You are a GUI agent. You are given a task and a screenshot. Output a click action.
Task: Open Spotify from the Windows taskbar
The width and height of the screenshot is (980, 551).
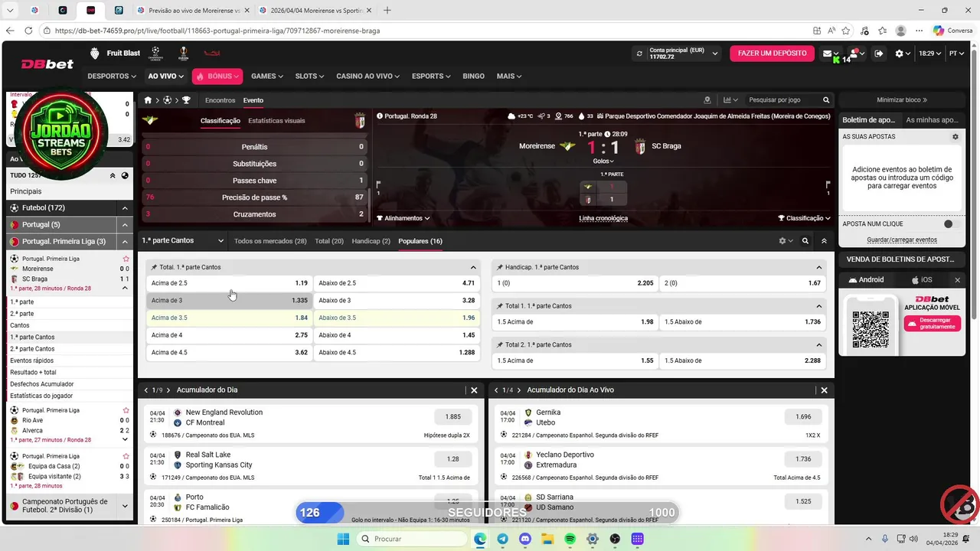[570, 540]
